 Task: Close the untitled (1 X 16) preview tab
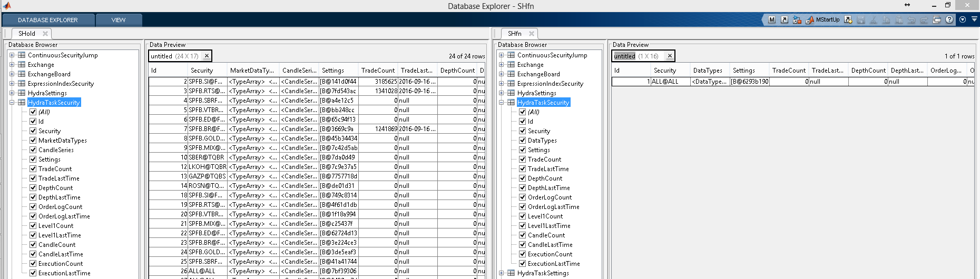[x=670, y=56]
